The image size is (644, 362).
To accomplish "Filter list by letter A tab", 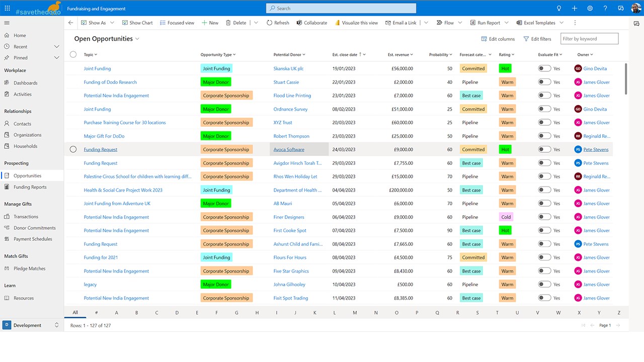I will tap(117, 313).
